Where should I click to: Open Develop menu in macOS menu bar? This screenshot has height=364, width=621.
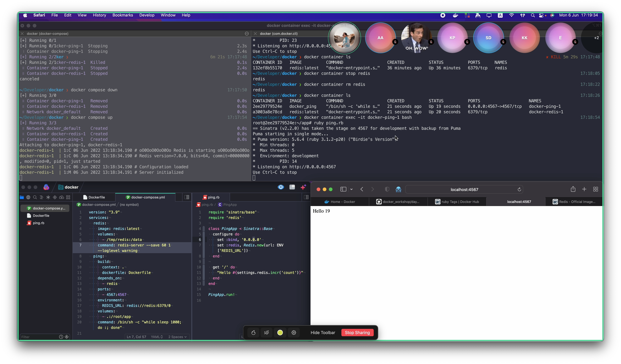click(x=147, y=15)
